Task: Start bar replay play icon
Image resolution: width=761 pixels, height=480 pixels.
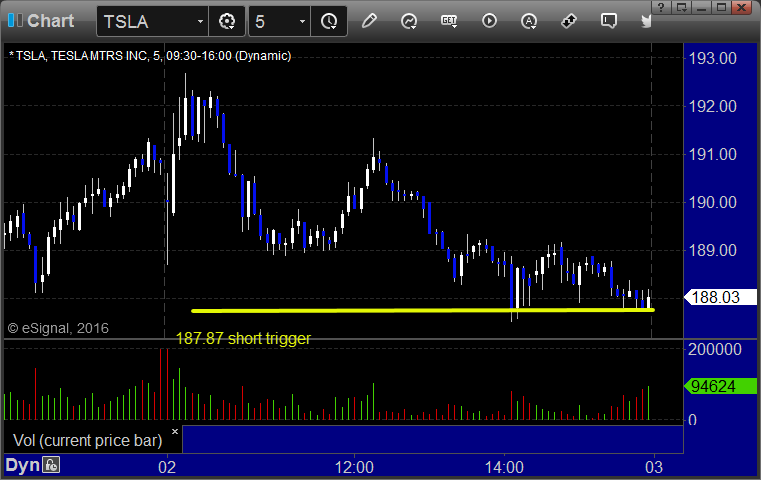Action: [489, 21]
